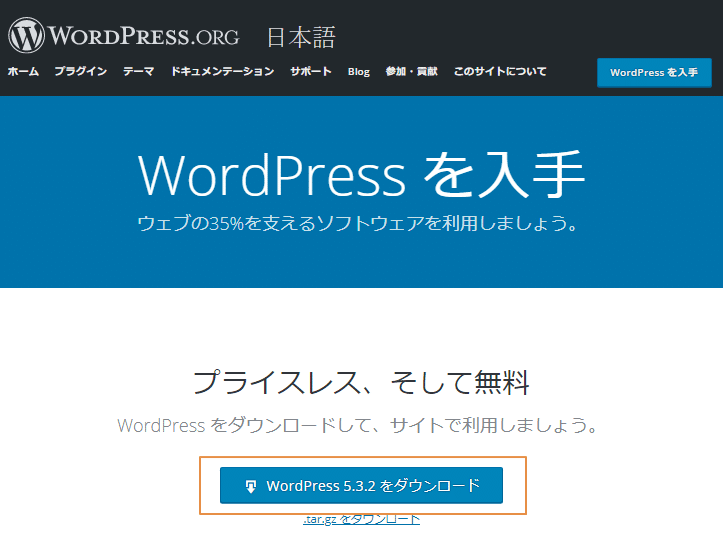Open the .tar.gz をダウンロード link
723x544 pixels.
[362, 519]
